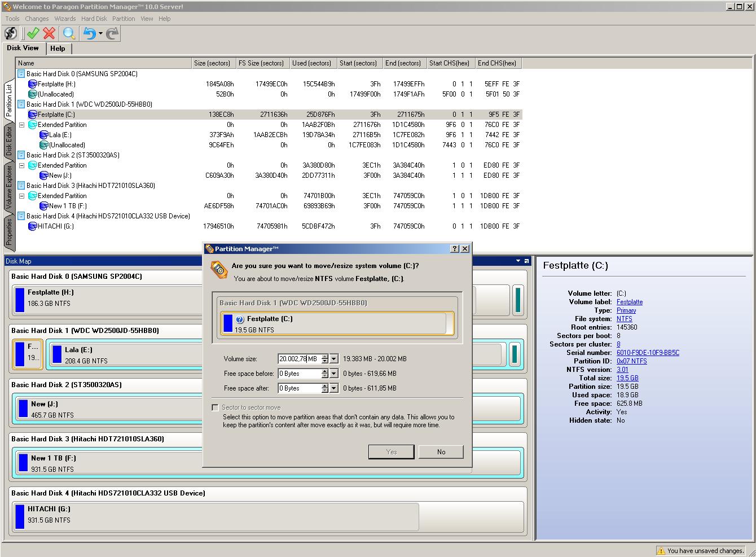Click the Free space after spinner arrows
This screenshot has width=756, height=557.
pos(324,388)
